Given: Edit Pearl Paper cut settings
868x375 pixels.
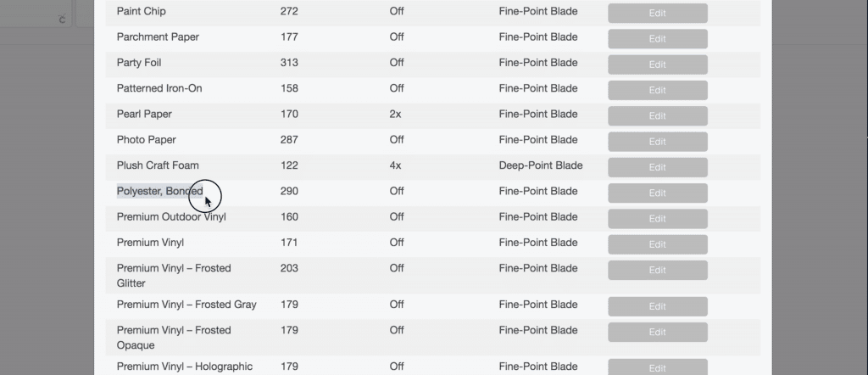Looking at the screenshot, I should point(657,115).
